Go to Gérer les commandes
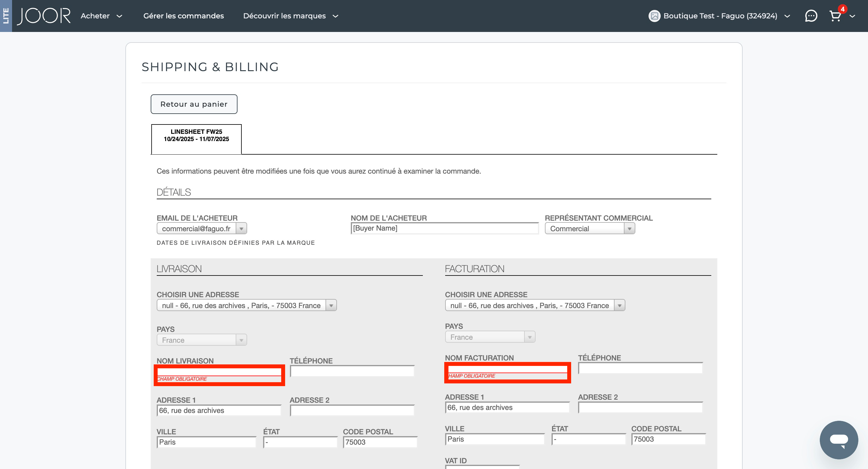 183,16
